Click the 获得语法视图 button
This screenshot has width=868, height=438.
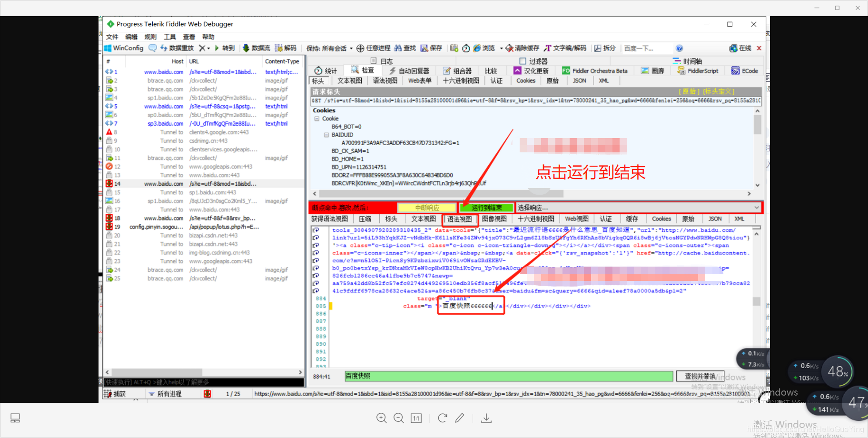tap(330, 219)
